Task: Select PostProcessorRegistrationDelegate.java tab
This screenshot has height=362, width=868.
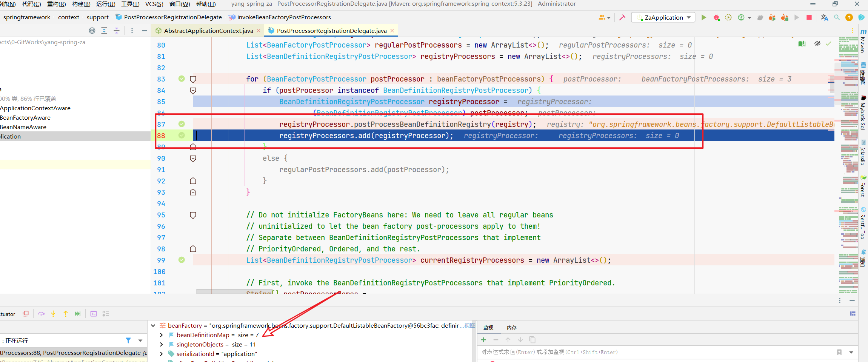Action: (x=332, y=31)
